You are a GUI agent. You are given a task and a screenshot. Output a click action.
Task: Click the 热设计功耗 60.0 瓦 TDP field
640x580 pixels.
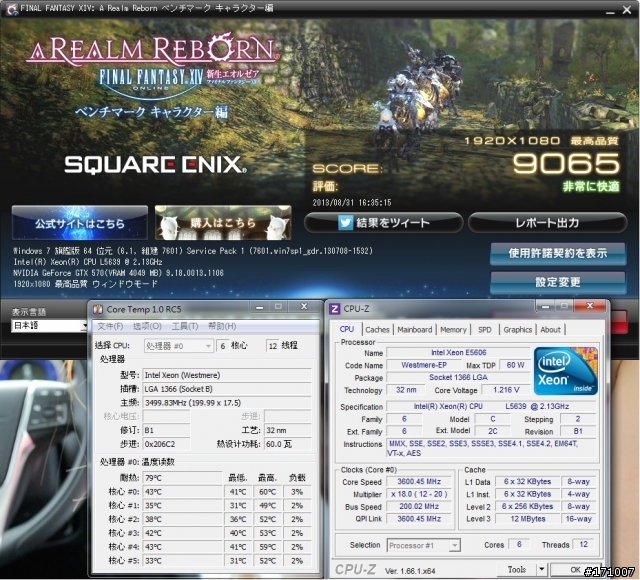point(288,444)
